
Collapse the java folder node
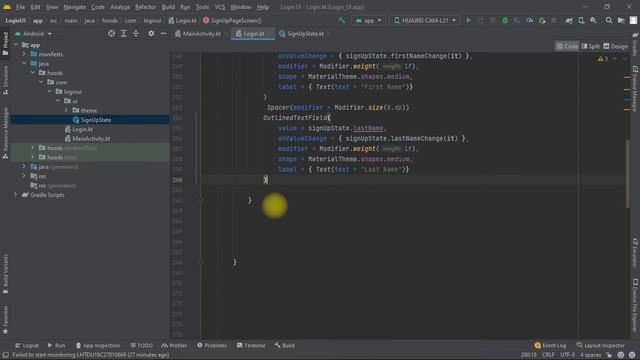(x=24, y=63)
